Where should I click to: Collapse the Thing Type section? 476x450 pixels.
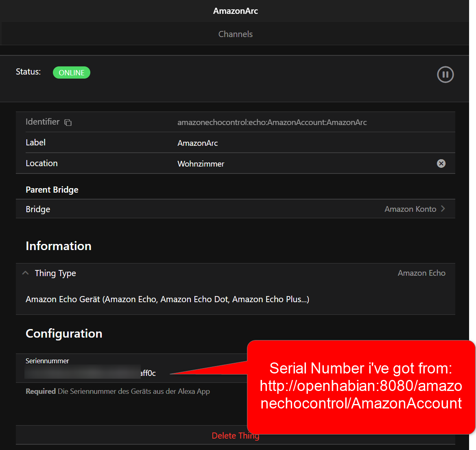[25, 273]
